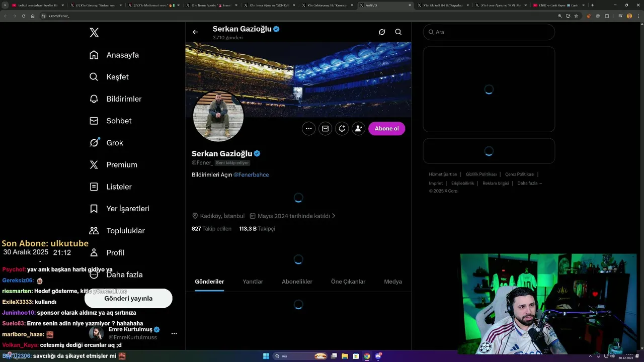Reload the page with browser refresh icon
The height and width of the screenshot is (362, 644).
[x=23, y=16]
